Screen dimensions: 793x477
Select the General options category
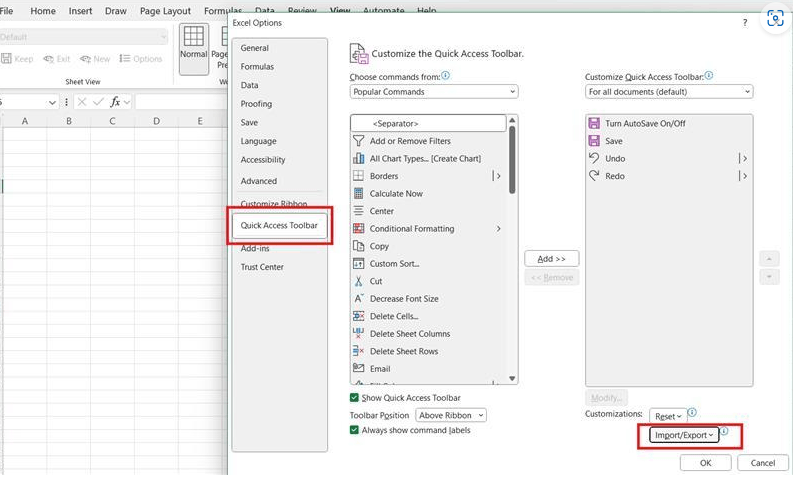point(255,48)
